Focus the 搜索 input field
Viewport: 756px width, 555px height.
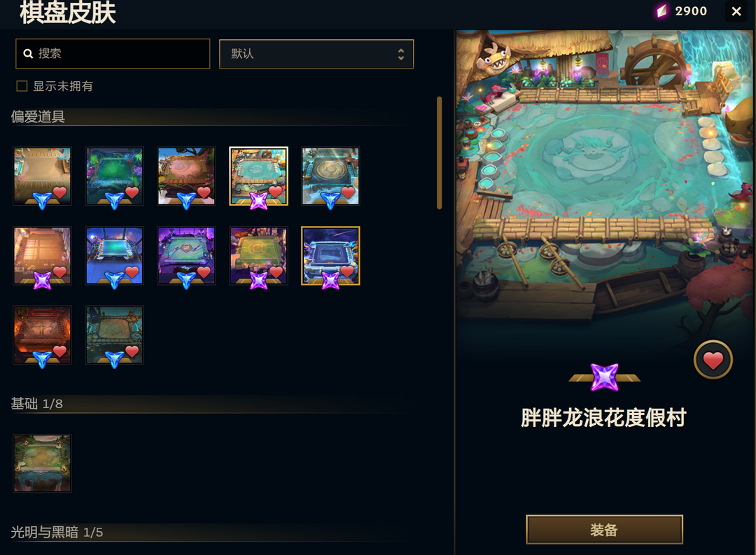(x=113, y=53)
